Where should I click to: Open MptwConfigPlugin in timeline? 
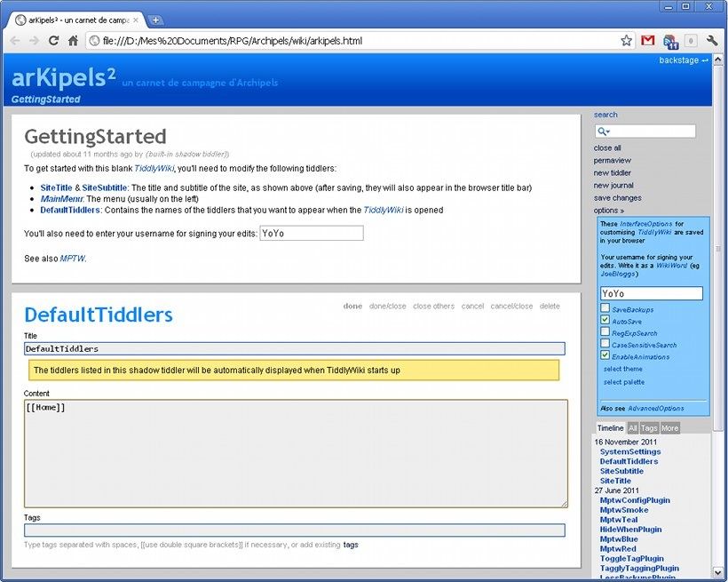coord(635,500)
